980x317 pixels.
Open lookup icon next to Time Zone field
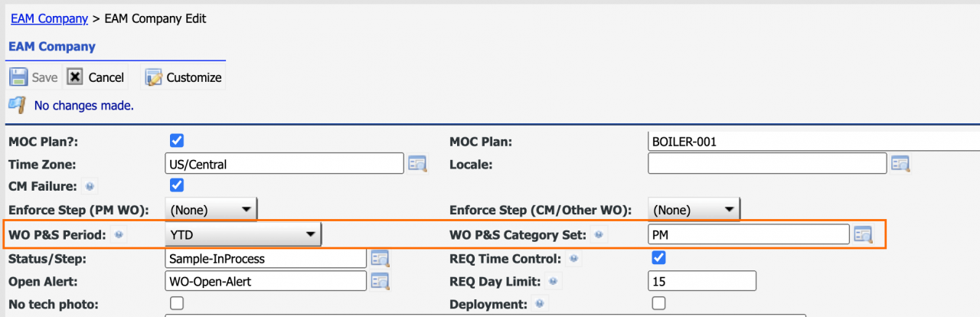[416, 163]
